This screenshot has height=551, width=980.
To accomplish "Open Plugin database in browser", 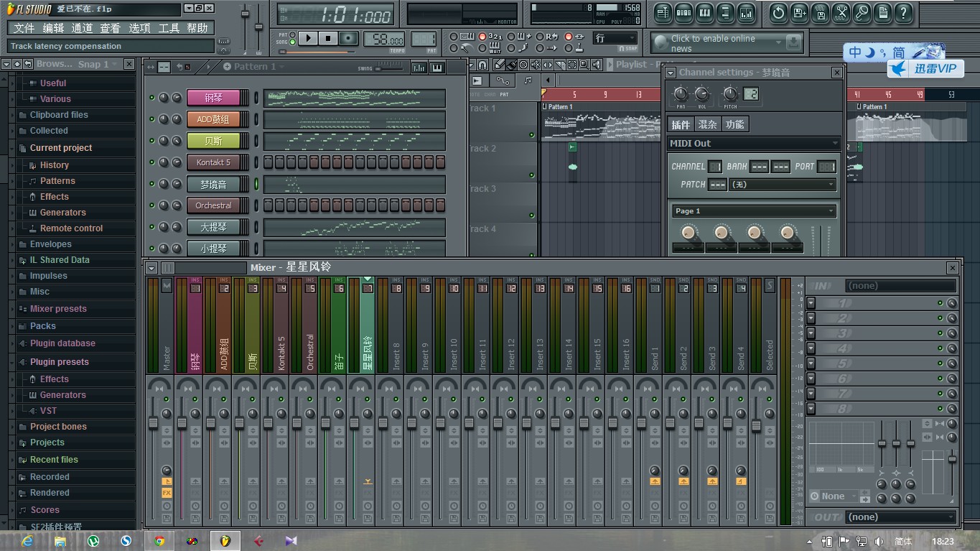I will click(62, 343).
